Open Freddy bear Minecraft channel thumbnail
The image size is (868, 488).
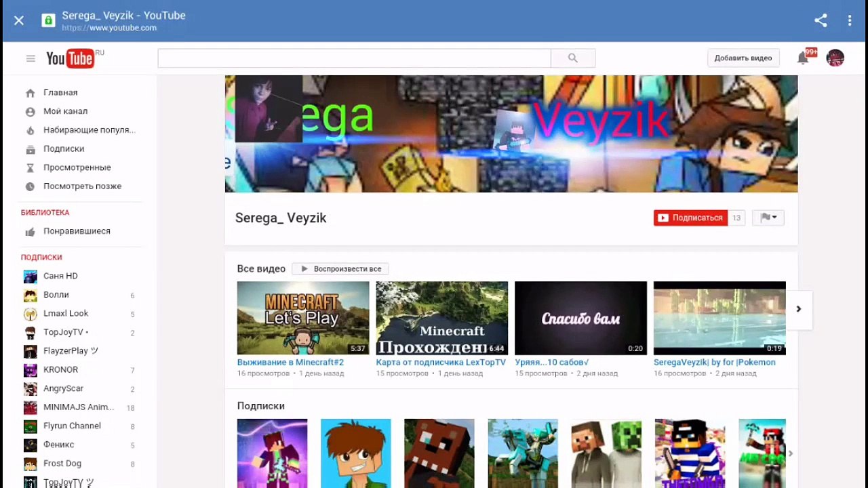[x=439, y=453]
